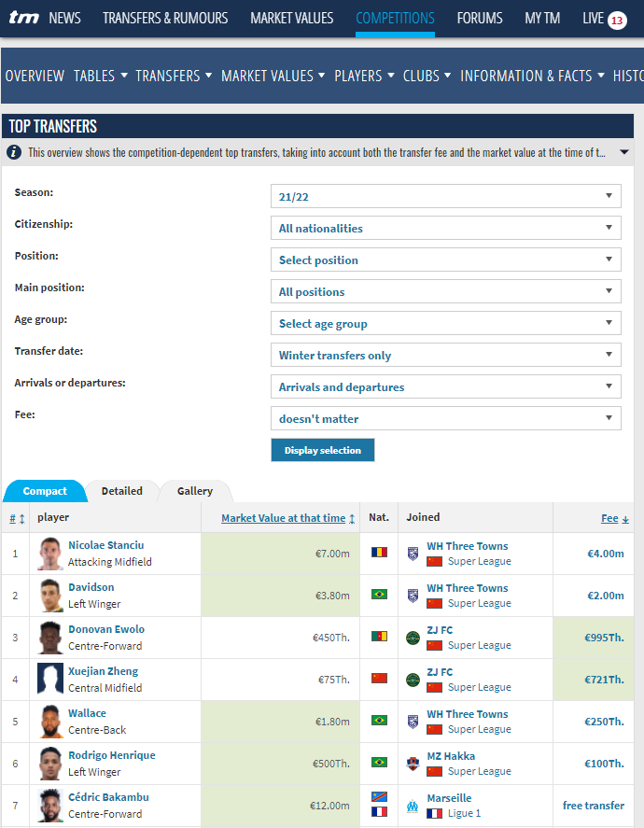Open Cédric Bakambu's player profile link
644x828 pixels.
[x=109, y=797]
